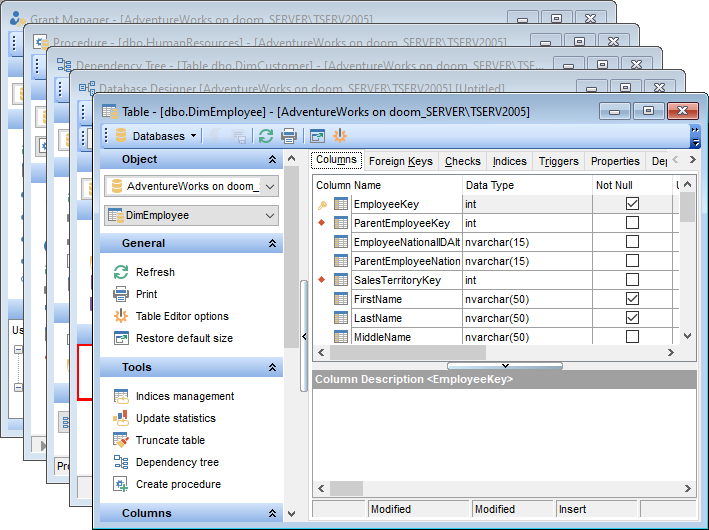This screenshot has width=709, height=530.
Task: Click the Truncate table icon
Action: point(121,440)
